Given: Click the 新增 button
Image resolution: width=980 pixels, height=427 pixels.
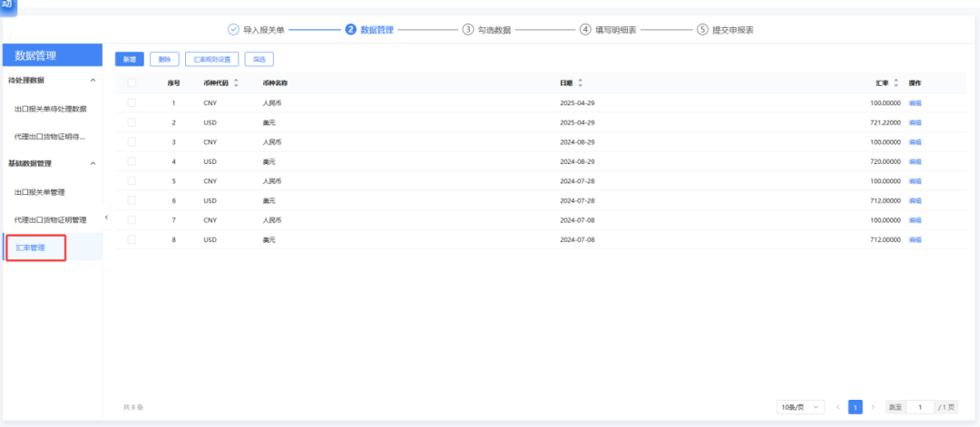Looking at the screenshot, I should coord(130,59).
